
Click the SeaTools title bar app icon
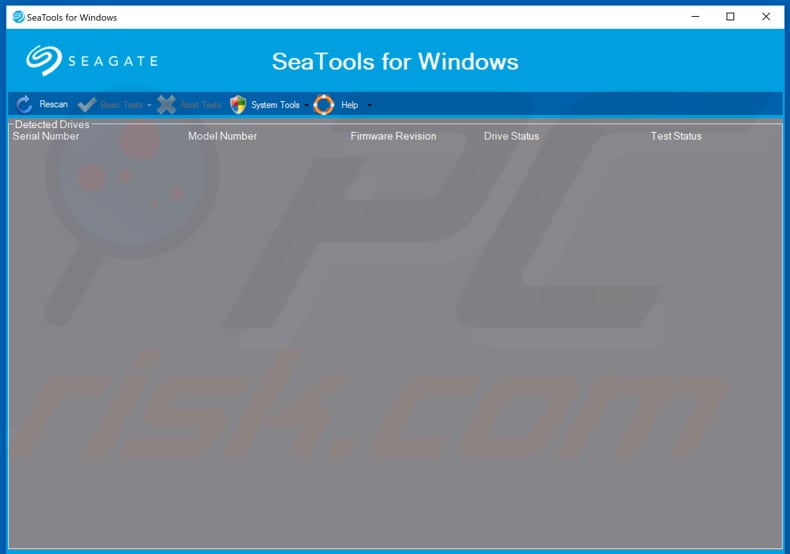tap(19, 17)
